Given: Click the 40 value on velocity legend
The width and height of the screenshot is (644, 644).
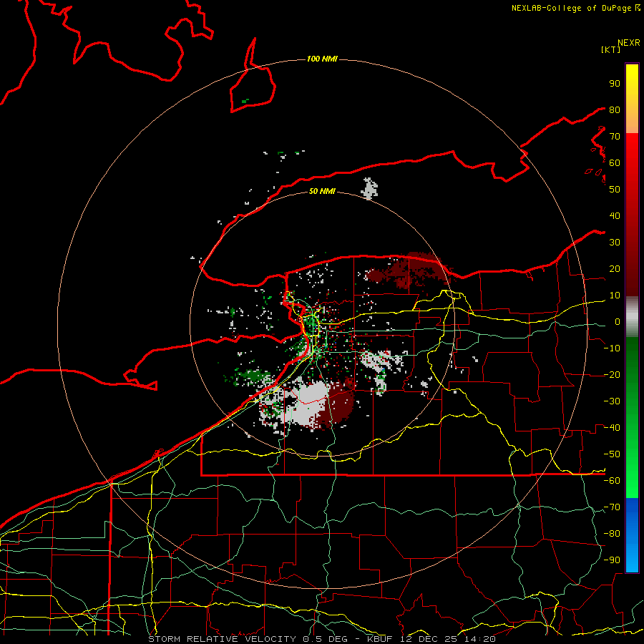Looking at the screenshot, I should (x=615, y=216).
